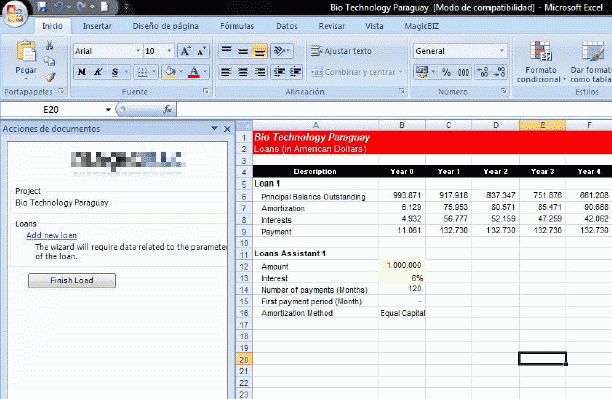Open the Arial font name dropdown
612x399 pixels.
point(137,51)
